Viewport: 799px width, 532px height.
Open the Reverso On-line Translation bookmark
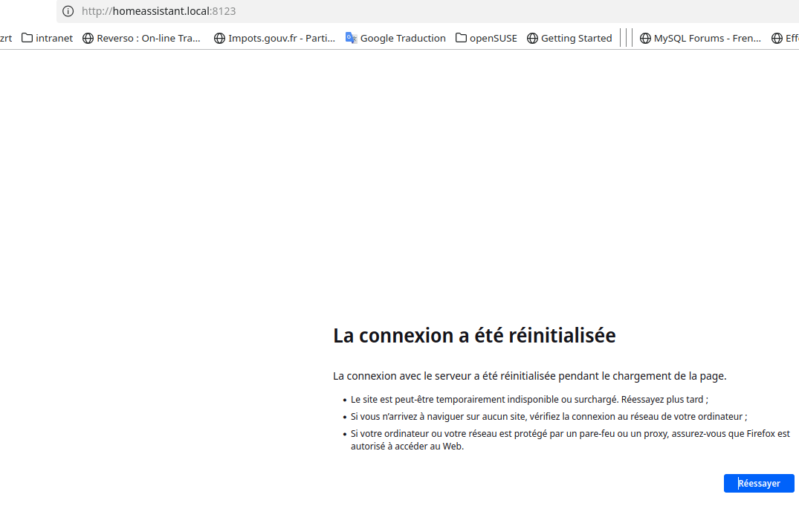click(x=149, y=38)
